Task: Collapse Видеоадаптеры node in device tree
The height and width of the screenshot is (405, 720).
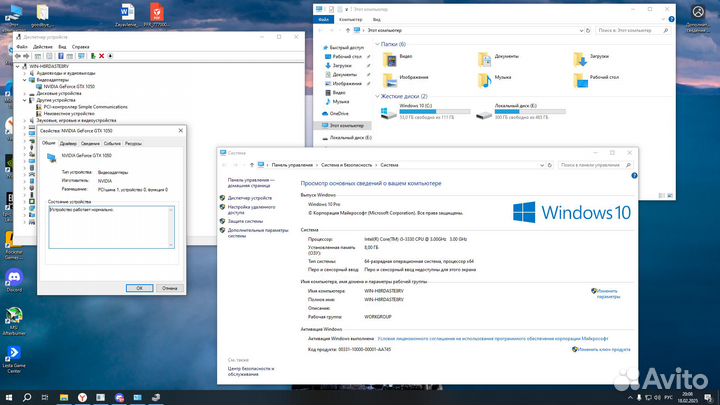Action: pos(25,80)
